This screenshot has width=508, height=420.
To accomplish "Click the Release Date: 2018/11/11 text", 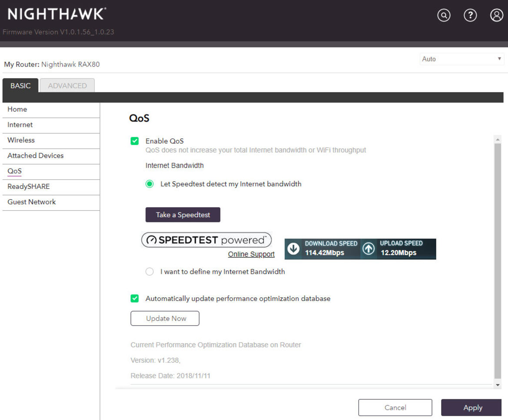I will pyautogui.click(x=170, y=376).
